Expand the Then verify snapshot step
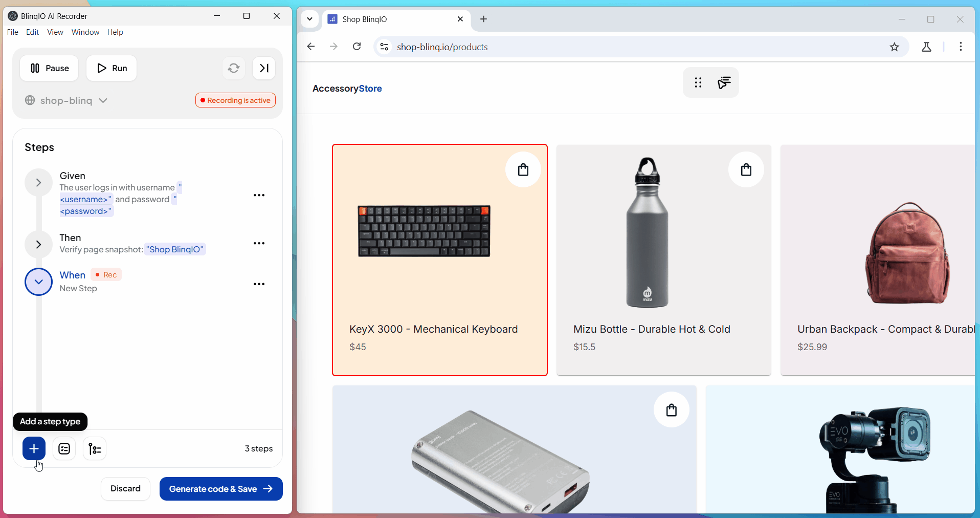Screen dimensions: 980x518 (x=38, y=245)
